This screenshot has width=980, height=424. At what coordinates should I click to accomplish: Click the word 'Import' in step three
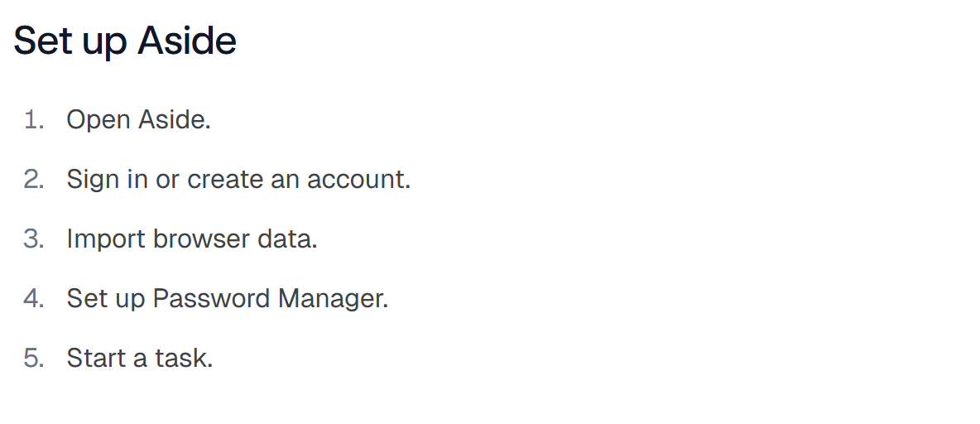click(106, 238)
